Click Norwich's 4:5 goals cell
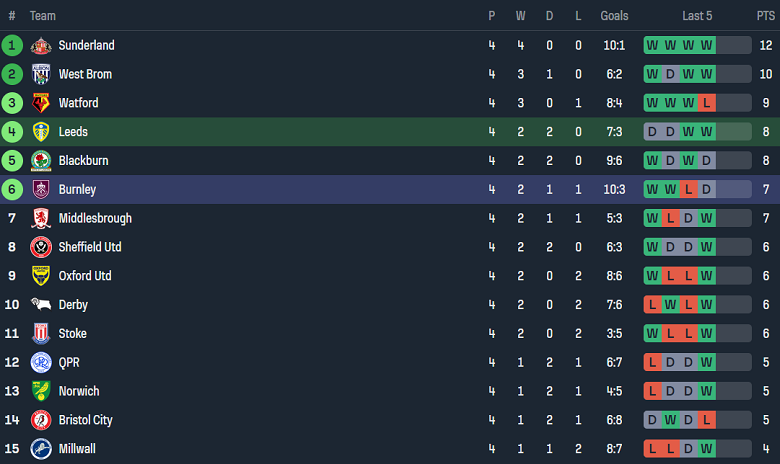 tap(614, 391)
